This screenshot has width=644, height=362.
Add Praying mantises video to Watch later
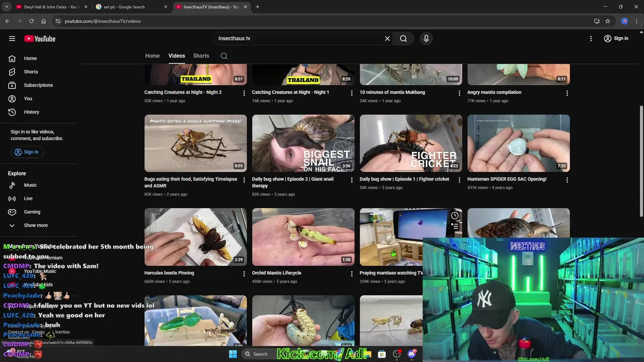455,216
